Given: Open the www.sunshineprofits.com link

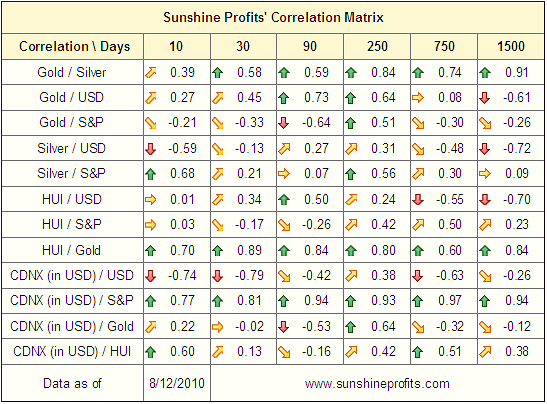Looking at the screenshot, I should tap(377, 383).
